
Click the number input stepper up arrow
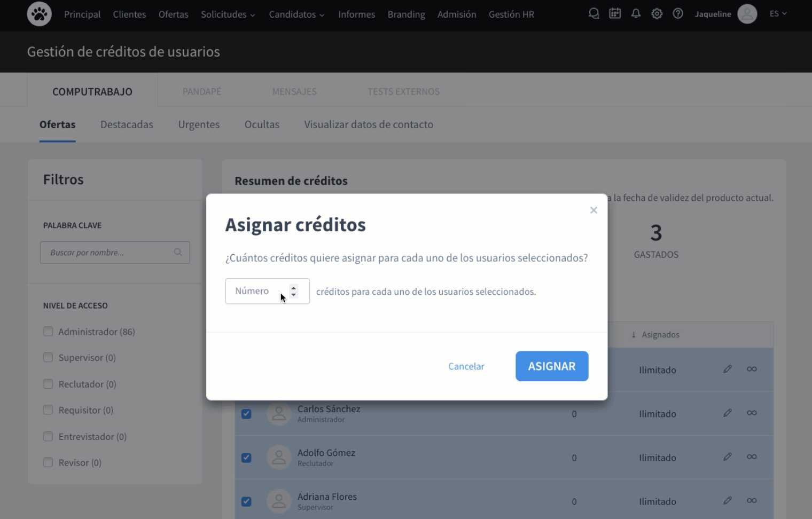[x=293, y=288]
